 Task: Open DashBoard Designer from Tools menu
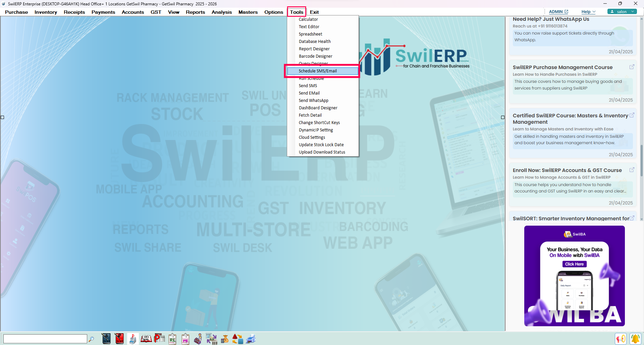[x=323, y=108]
